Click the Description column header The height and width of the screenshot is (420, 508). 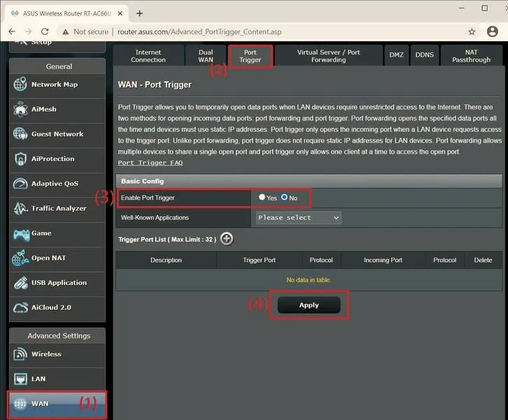(166, 260)
